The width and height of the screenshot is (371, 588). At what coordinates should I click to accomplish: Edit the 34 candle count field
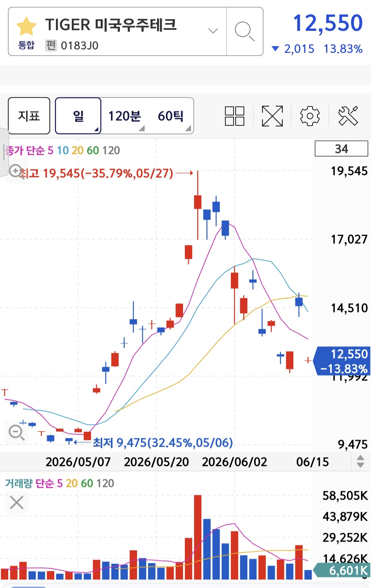click(x=341, y=149)
